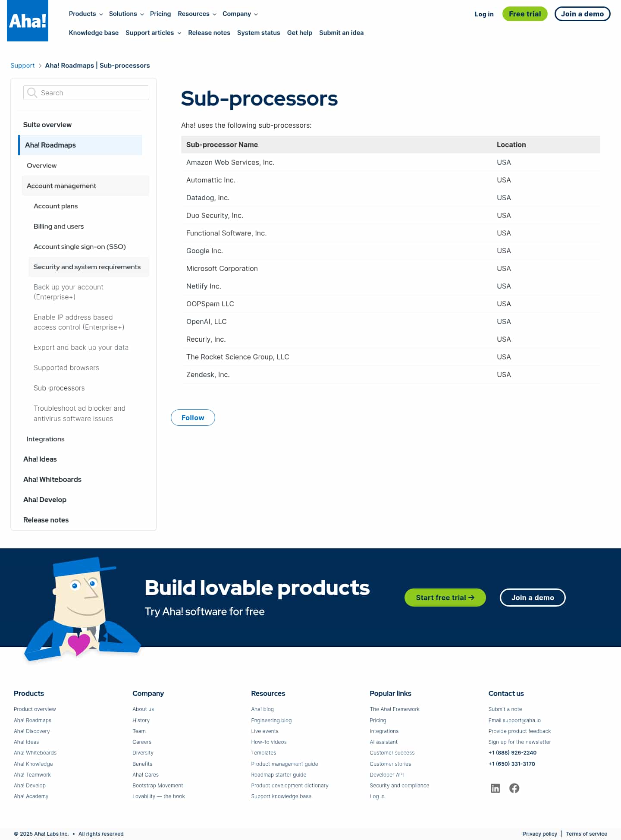Expand Integrations in sidebar
The width and height of the screenshot is (621, 840).
point(45,439)
